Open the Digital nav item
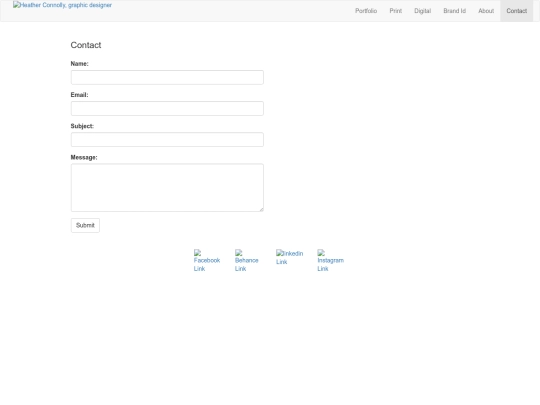 click(x=422, y=11)
